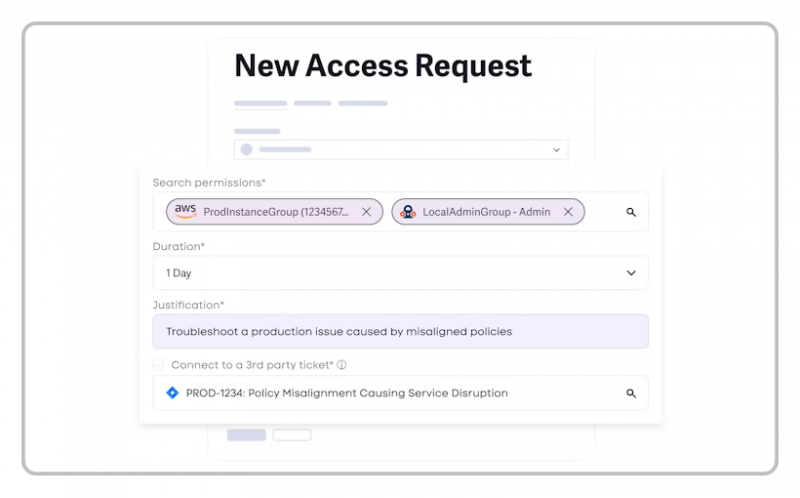Expand the top dropdown under the title

[556, 150]
